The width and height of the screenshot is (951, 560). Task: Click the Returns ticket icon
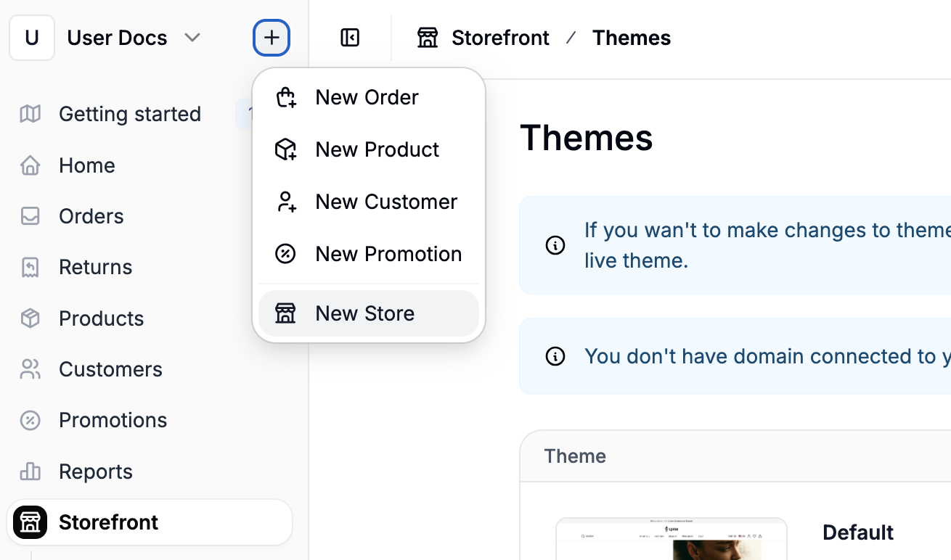pos(29,267)
